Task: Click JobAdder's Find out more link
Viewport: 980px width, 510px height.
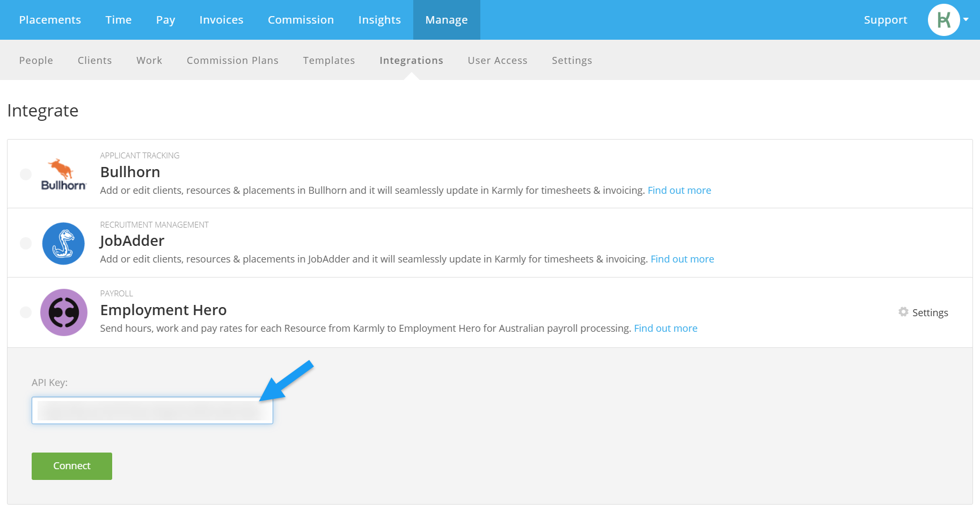Action: point(682,259)
